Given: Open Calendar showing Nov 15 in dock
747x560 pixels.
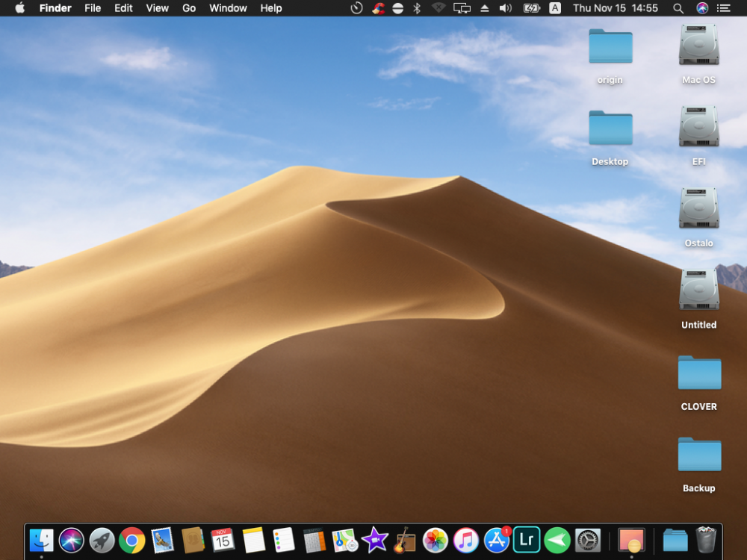Looking at the screenshot, I should click(x=223, y=541).
